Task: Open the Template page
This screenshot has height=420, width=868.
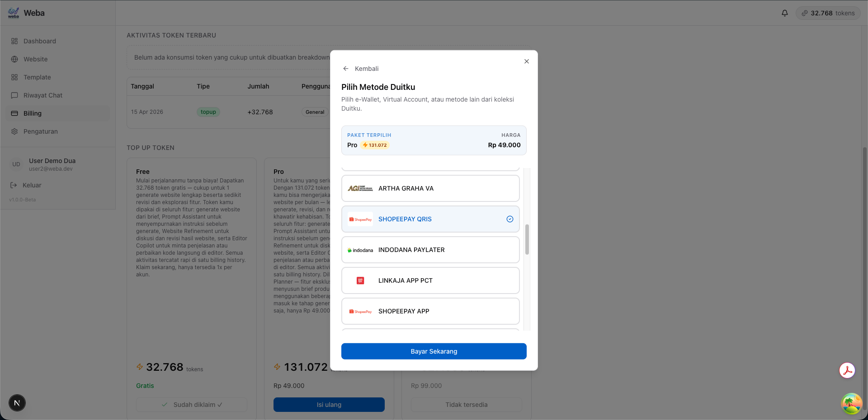Action: [x=58, y=77]
